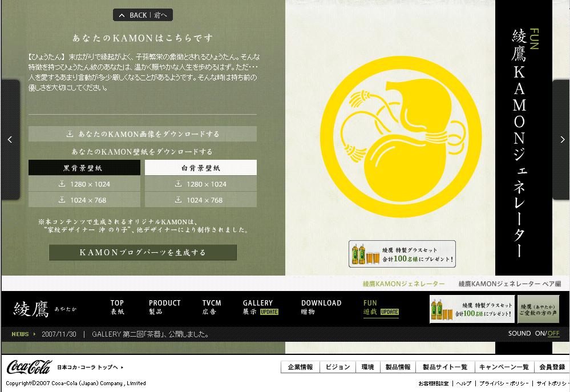
Task: Open the 製品サイト一覧 footer tab
Action: click(445, 367)
